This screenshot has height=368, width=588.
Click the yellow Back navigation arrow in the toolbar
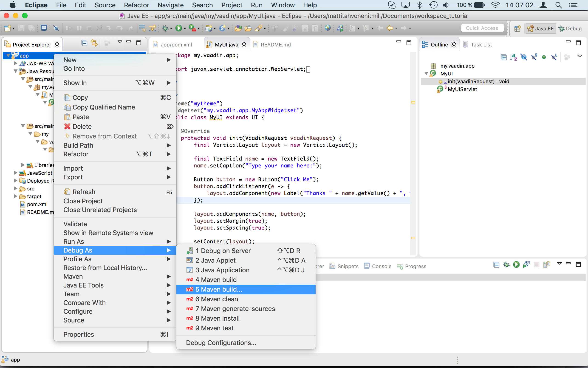coord(390,28)
